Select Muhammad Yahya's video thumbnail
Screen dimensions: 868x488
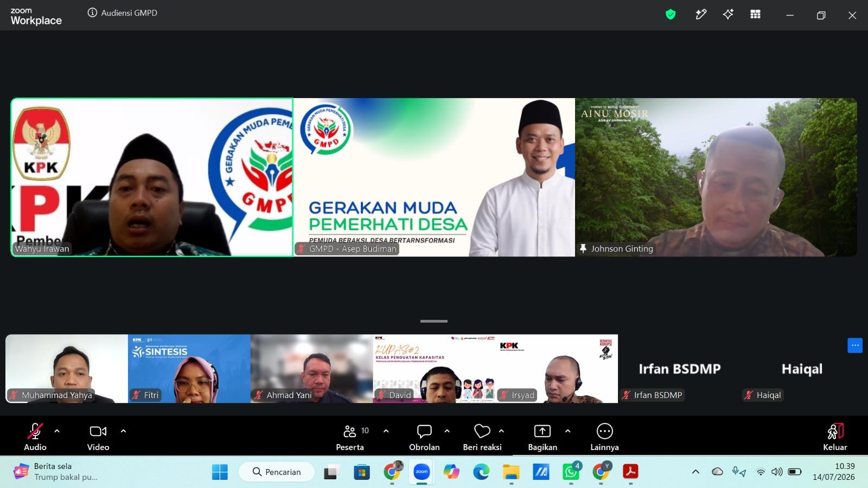[x=67, y=369]
